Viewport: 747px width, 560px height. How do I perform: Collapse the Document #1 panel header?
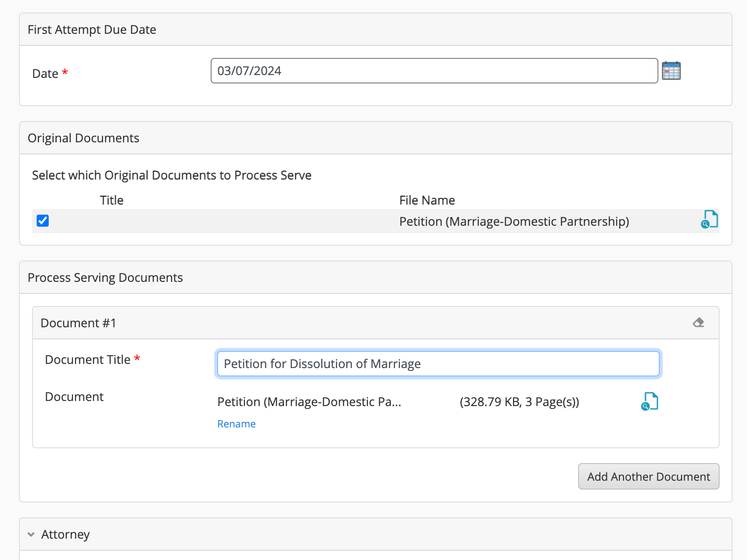click(78, 323)
